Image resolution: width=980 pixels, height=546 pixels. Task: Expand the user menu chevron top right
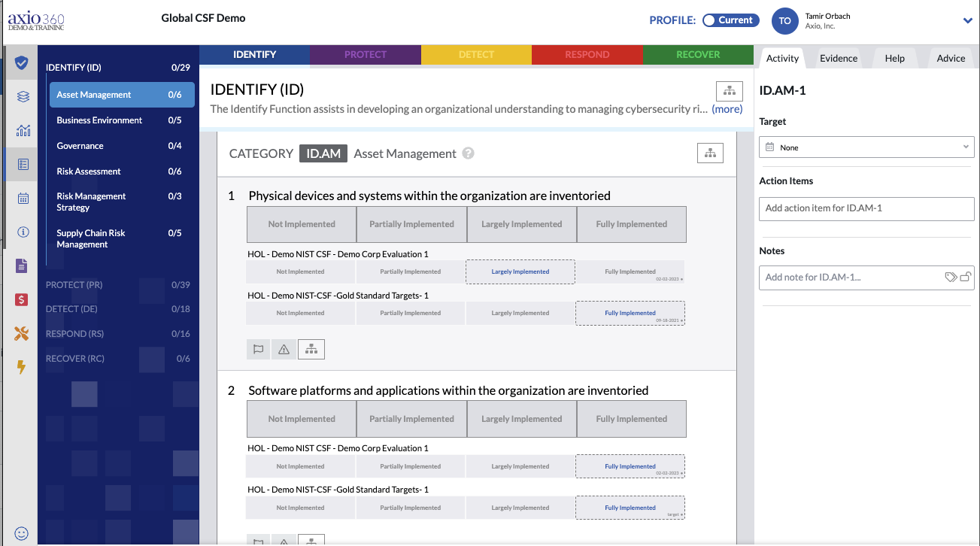click(x=967, y=21)
